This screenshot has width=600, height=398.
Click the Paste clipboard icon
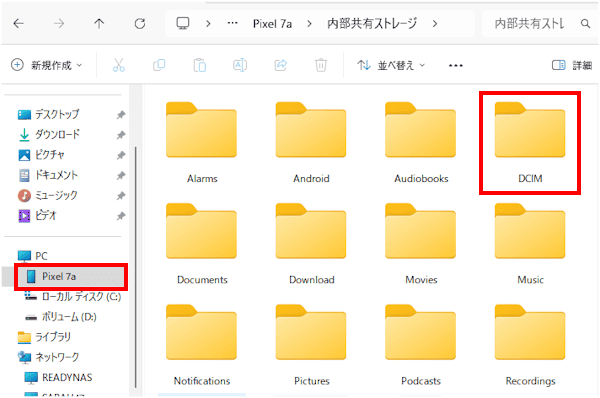coord(199,65)
